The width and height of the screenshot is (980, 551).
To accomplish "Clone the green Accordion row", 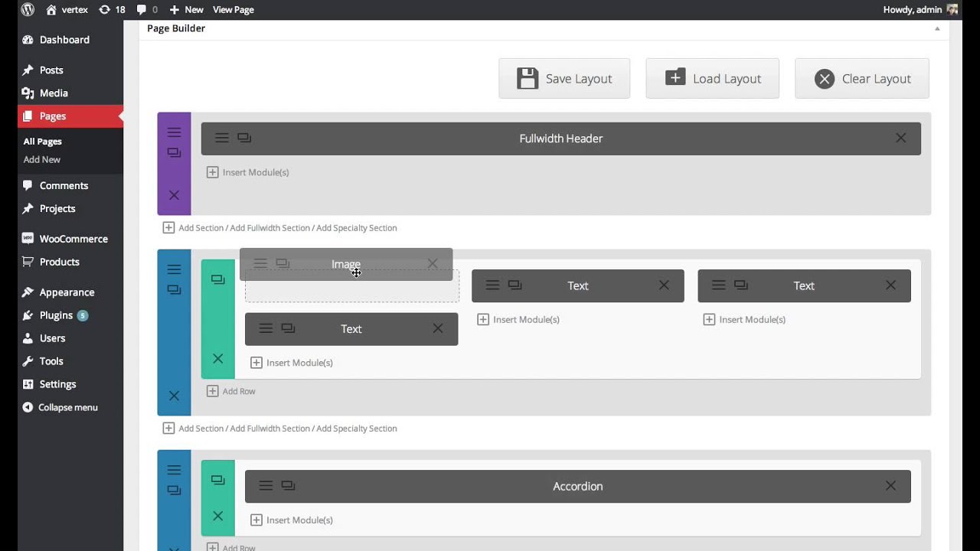I will (x=218, y=481).
